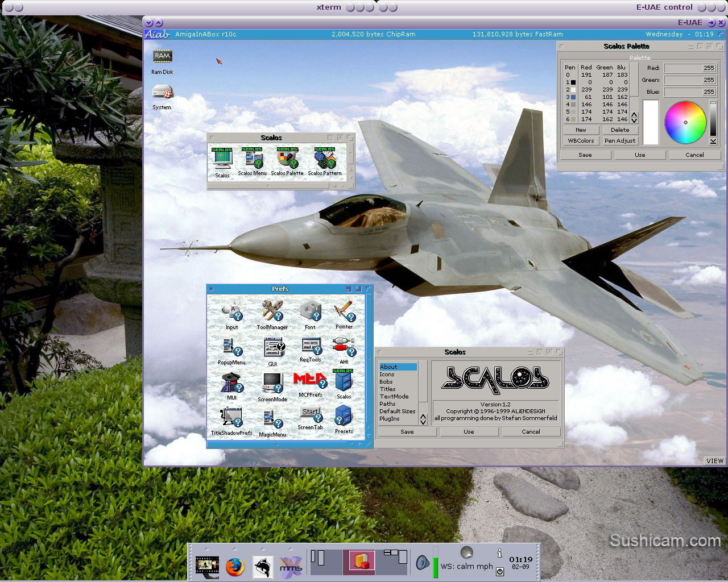Screen dimensions: 728x582
Task: Click the Scalos prefs list scroll-down arrow
Action: coord(423,422)
